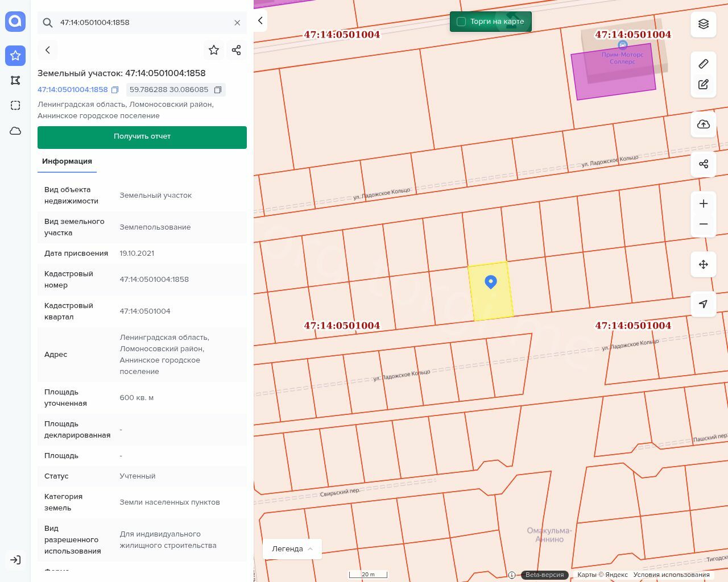This screenshot has width=728, height=582.
Task: Open Favorites in the left sidebar
Action: 15,56
